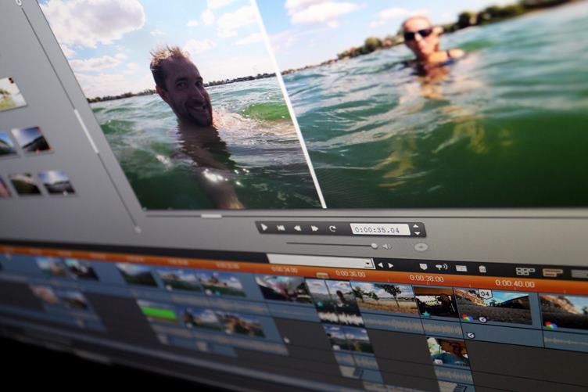
Task: Click the round disc button beside the volume slider
Action: click(x=421, y=247)
